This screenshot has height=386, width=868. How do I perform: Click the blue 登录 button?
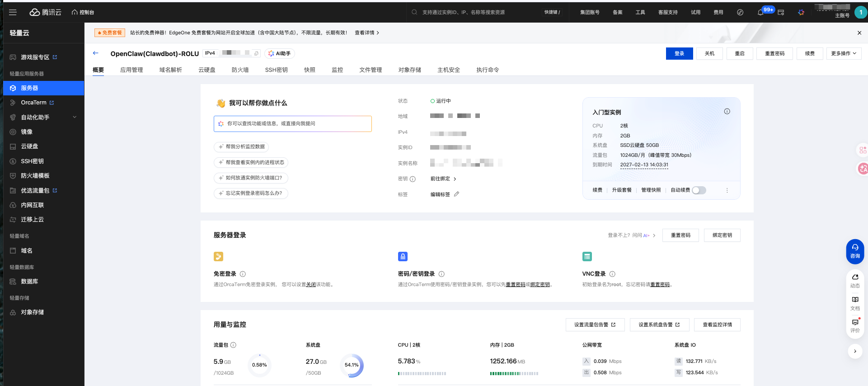(679, 53)
